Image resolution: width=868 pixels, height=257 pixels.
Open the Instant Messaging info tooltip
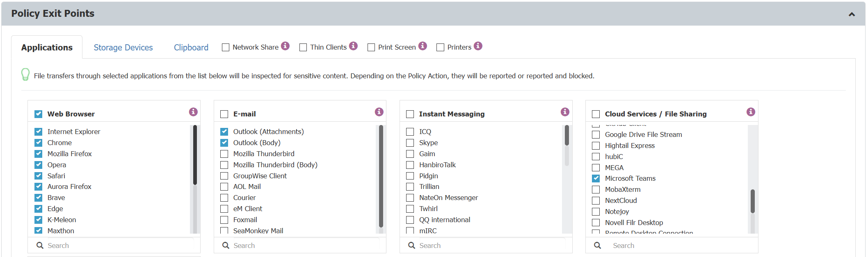(x=565, y=111)
